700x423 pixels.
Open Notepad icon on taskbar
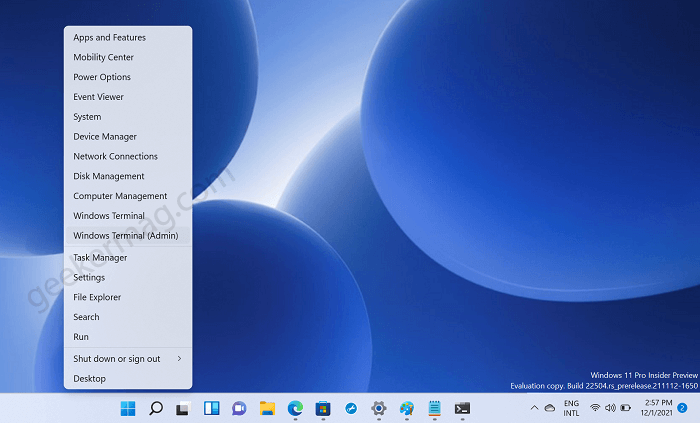(x=434, y=408)
